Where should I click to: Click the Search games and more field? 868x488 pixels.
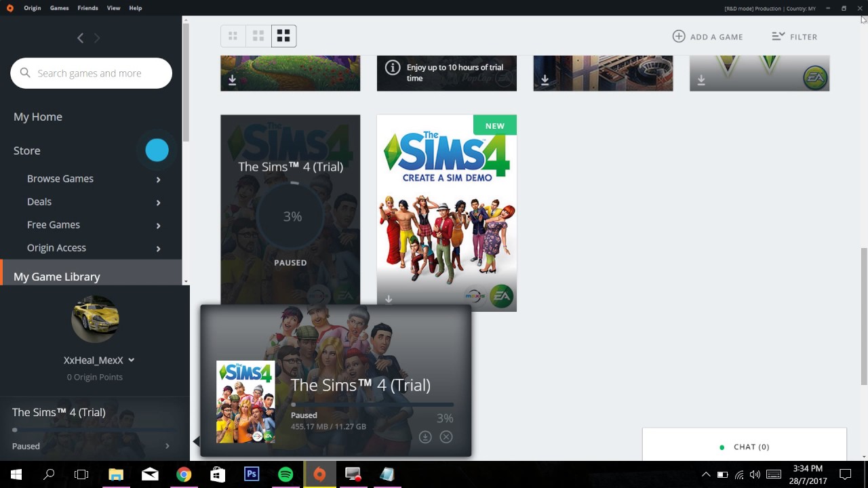tap(91, 73)
